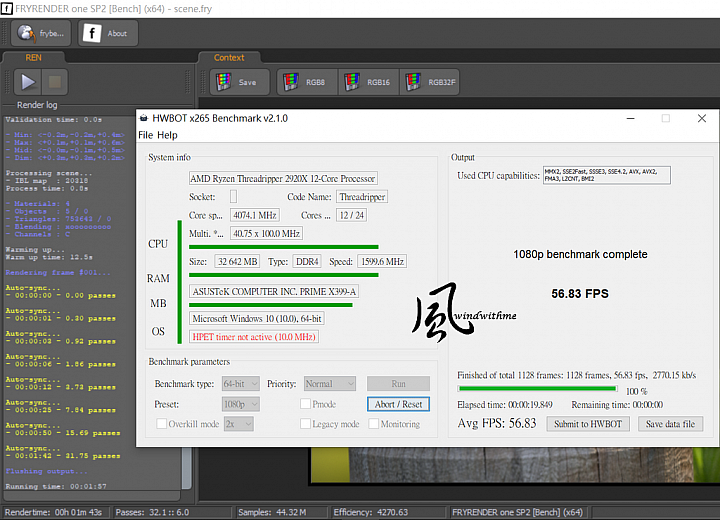Open the About button with f logo
Image resolution: width=720 pixels, height=520 pixels.
pos(108,33)
